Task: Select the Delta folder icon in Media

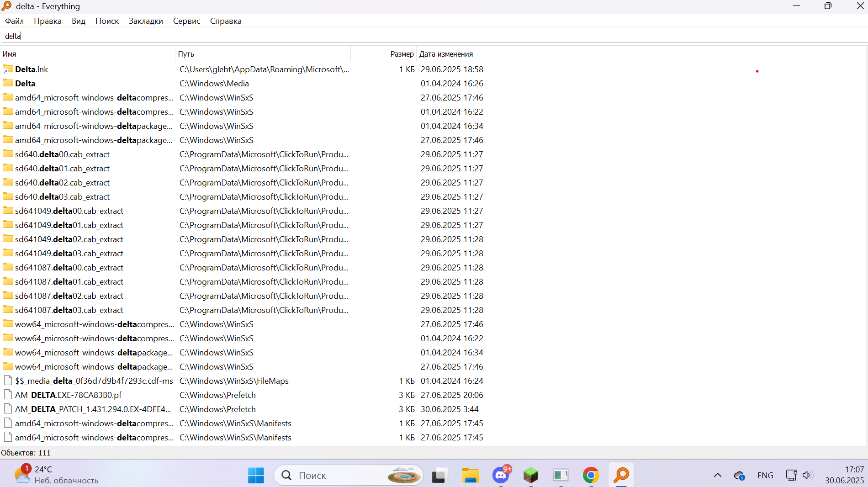Action: (8, 83)
